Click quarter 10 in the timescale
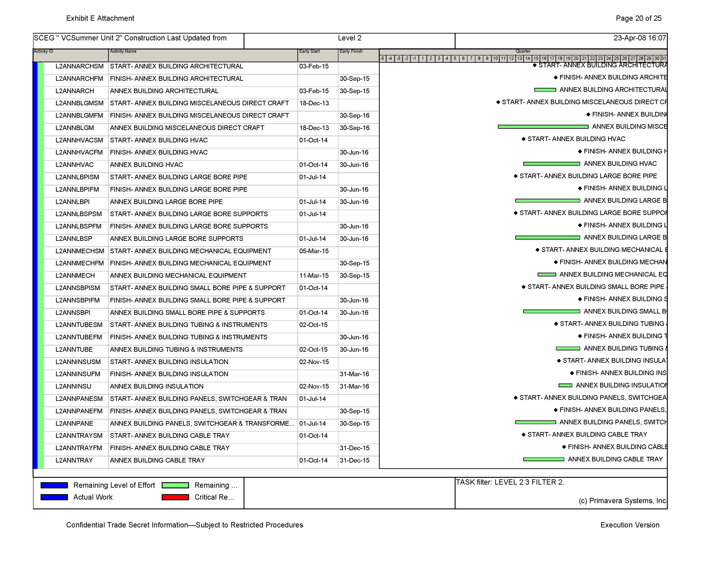728x563 pixels. (x=495, y=59)
